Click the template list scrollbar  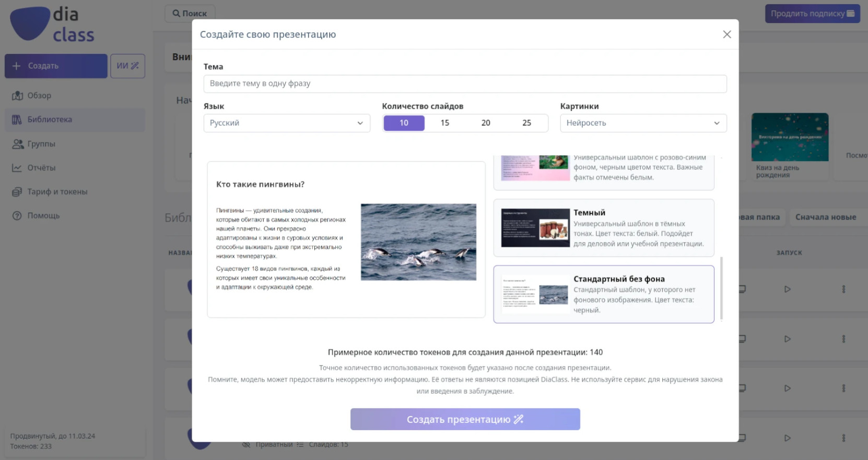pyautogui.click(x=721, y=288)
